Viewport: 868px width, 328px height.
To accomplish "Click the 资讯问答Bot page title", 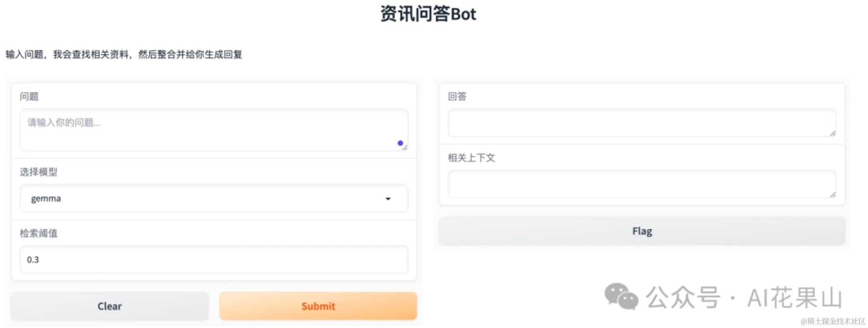I will tap(428, 14).
